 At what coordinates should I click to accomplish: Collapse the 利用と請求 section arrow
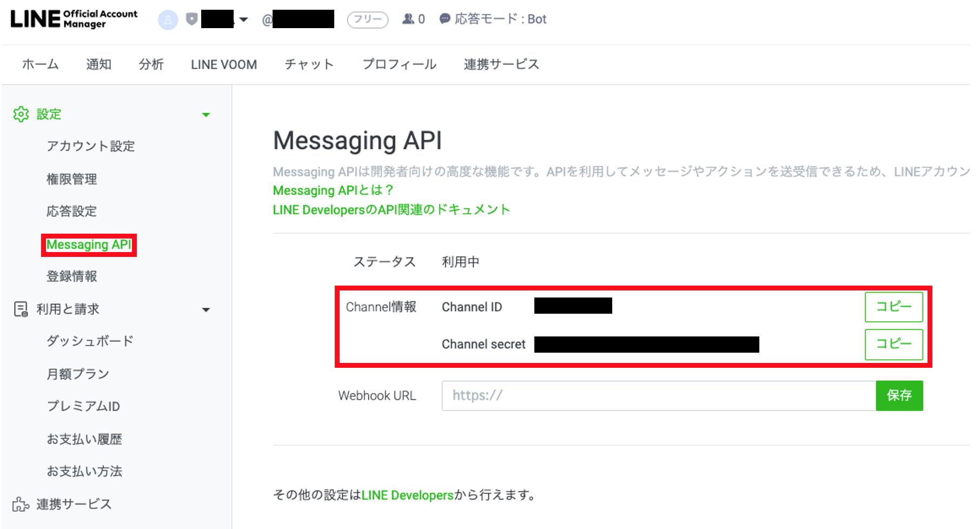[206, 310]
